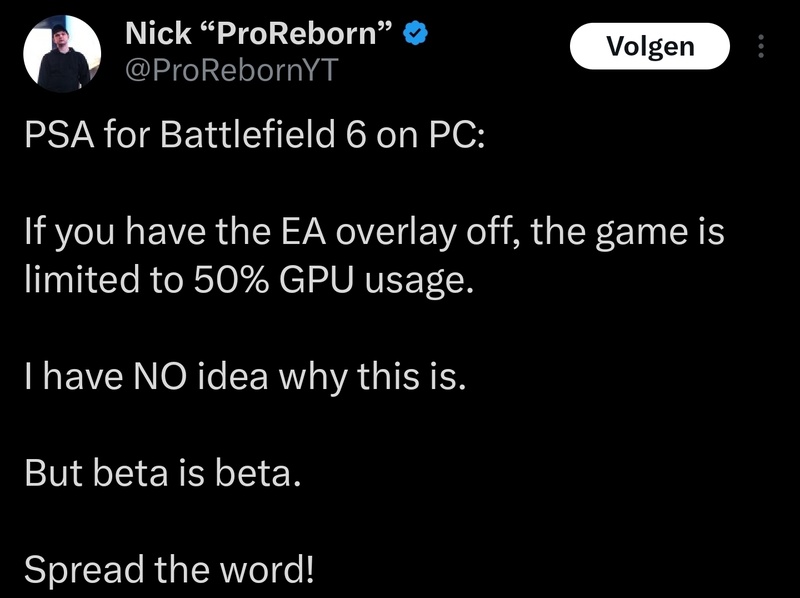The image size is (800, 598).
Task: Click the sentence "But beta is beta."
Action: pyautogui.click(x=160, y=473)
